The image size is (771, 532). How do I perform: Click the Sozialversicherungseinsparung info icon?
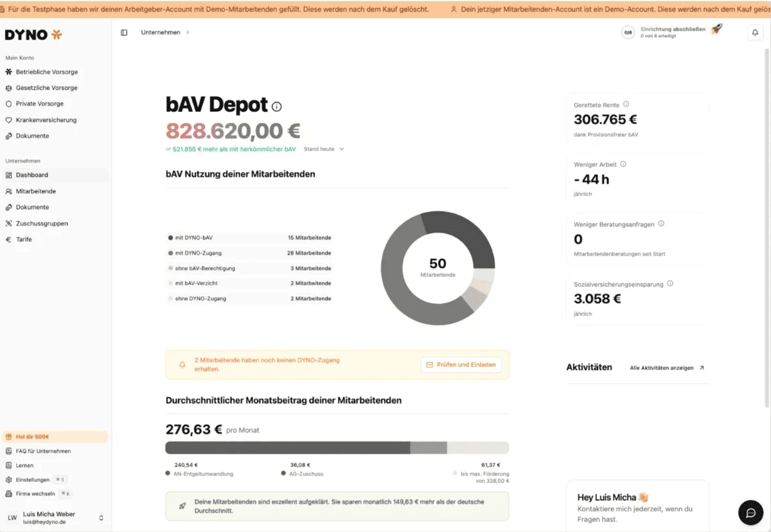(x=670, y=283)
